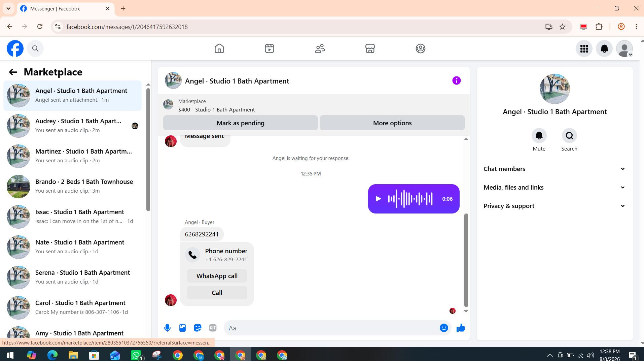Viewport: 644px width, 361px height.
Task: Expand Privacy & support section
Action: [x=554, y=206]
